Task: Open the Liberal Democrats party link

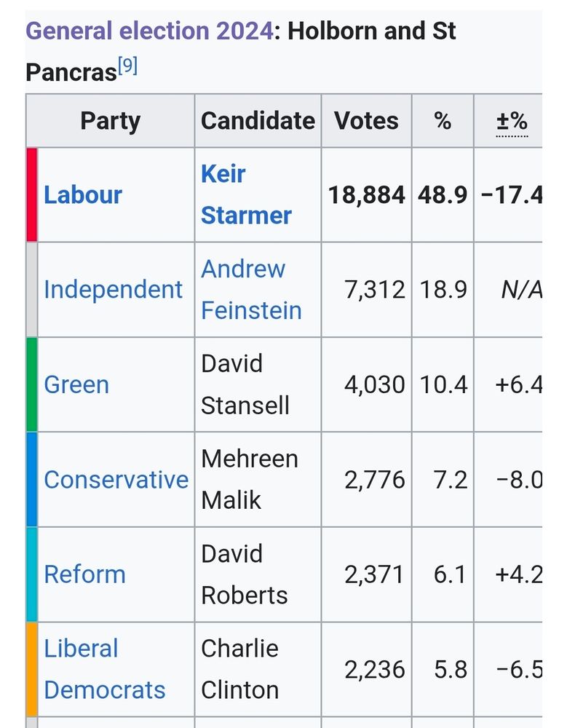Action: tap(104, 669)
